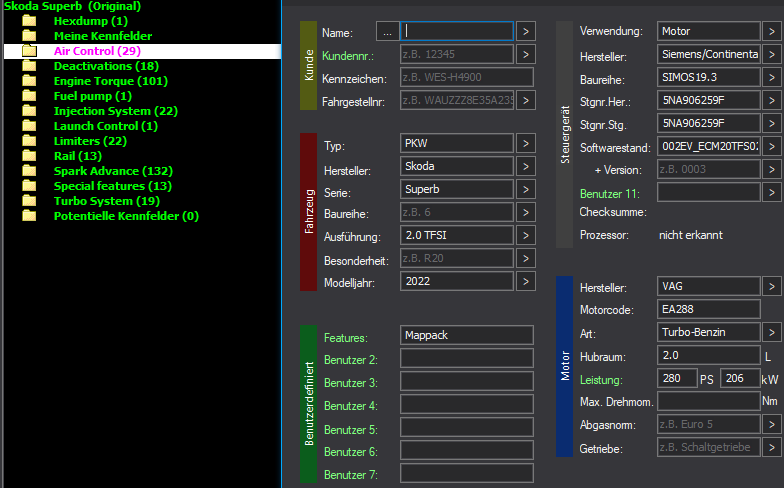Select the Skoda Superb (Original) root node
784x488 pixels.
(72, 6)
